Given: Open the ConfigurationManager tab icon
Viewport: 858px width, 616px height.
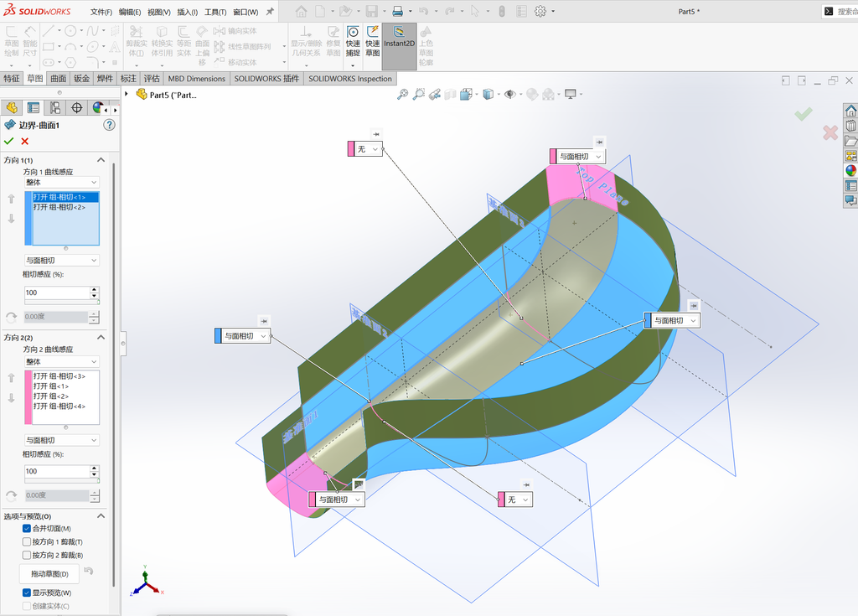Looking at the screenshot, I should coord(55,108).
